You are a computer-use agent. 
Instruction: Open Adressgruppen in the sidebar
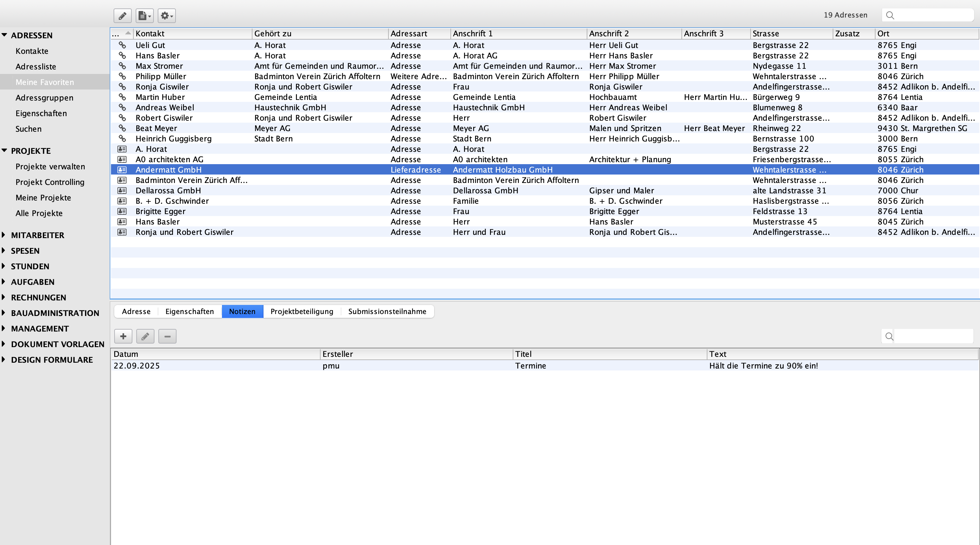pos(44,98)
